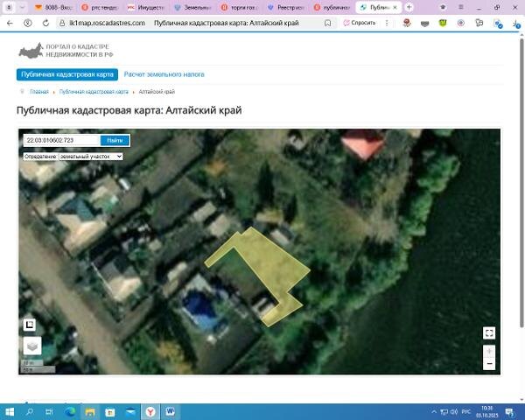Go back with the browser back arrow
Image resolution: width=525 pixels, height=420 pixels.
pos(10,23)
